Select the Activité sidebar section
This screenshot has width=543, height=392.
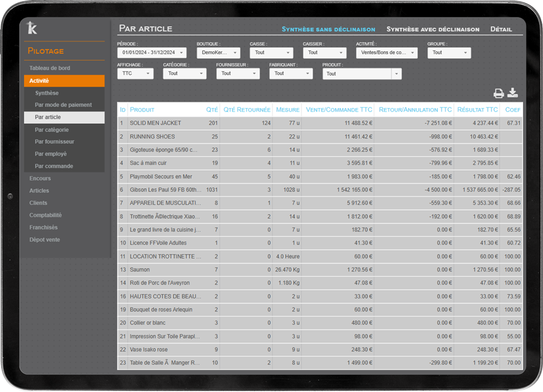point(64,81)
